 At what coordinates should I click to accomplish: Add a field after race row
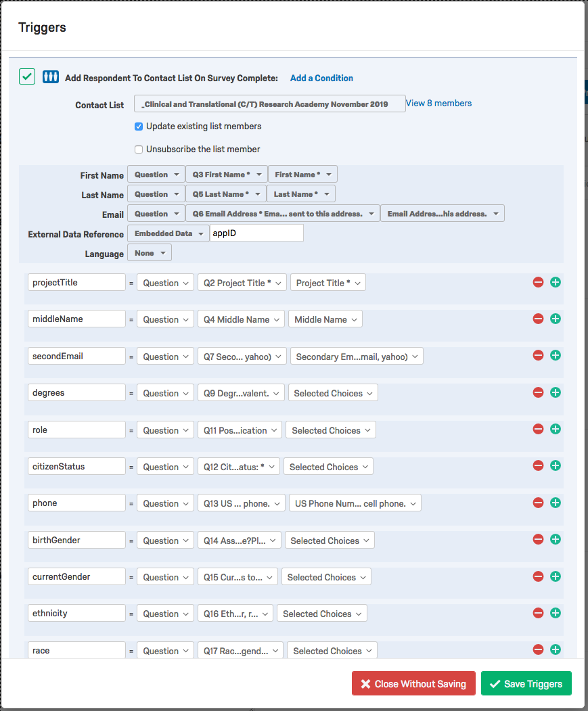tap(556, 650)
